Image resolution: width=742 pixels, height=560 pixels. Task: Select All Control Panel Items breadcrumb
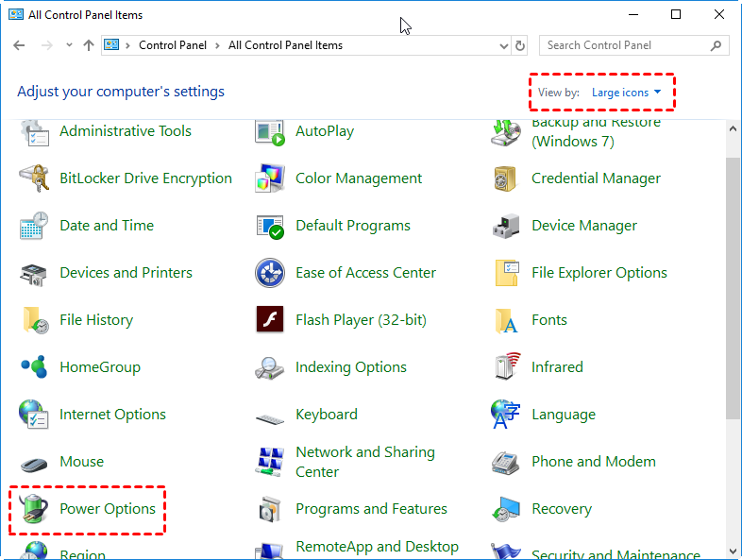[285, 45]
